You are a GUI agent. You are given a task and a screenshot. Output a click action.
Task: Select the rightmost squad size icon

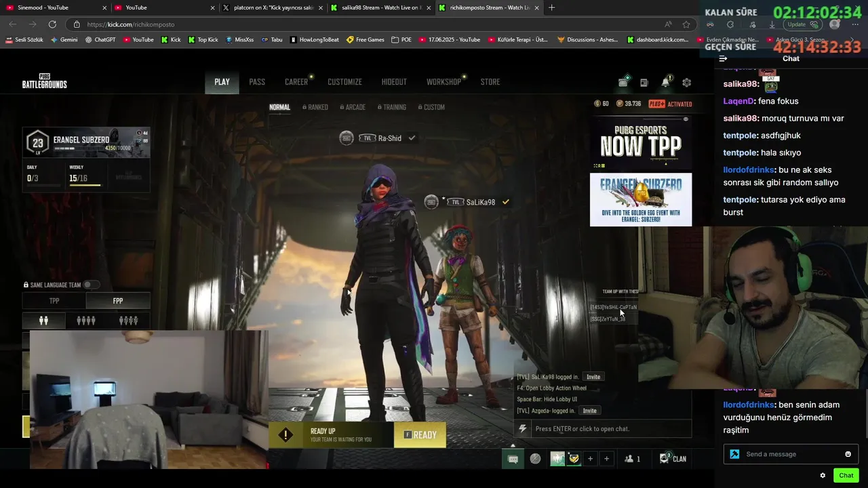(128, 321)
